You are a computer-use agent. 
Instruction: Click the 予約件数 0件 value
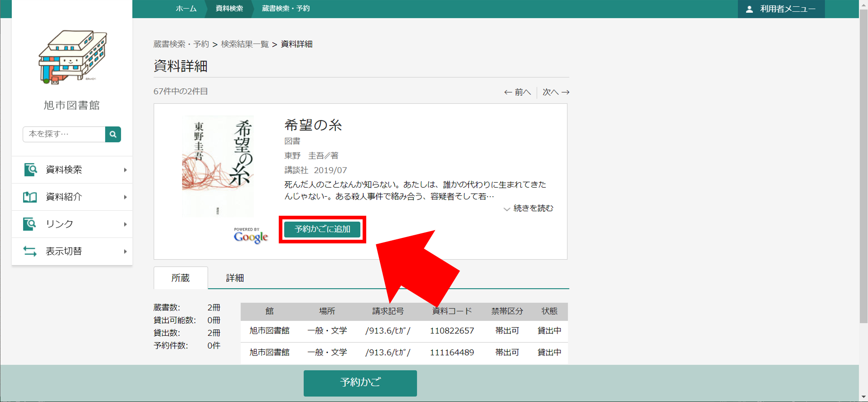(x=214, y=346)
